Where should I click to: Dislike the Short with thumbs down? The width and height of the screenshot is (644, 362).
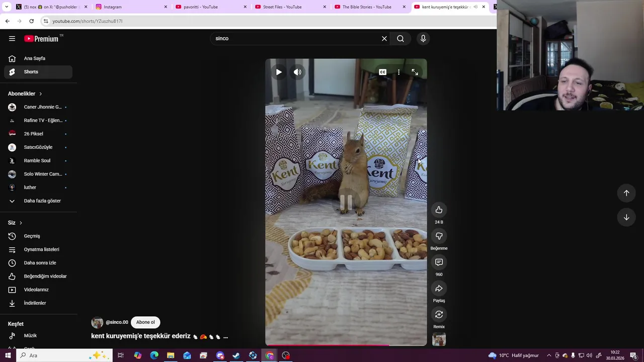point(439,236)
